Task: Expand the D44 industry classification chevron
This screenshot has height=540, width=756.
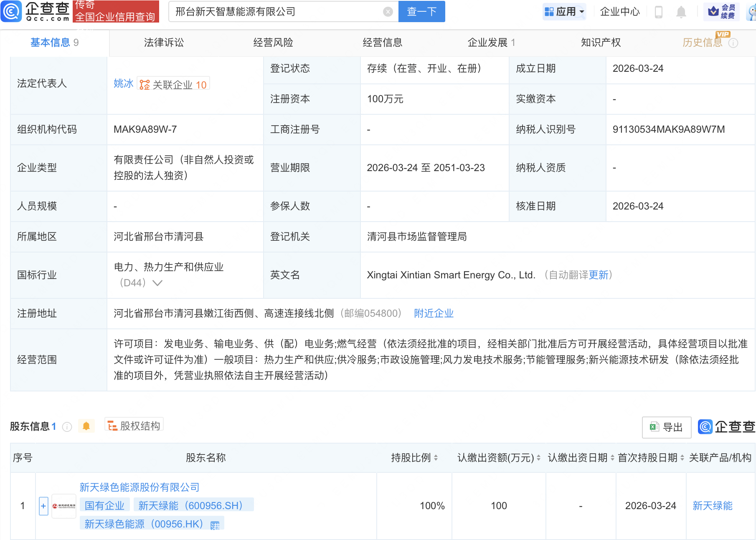Action: 157,283
